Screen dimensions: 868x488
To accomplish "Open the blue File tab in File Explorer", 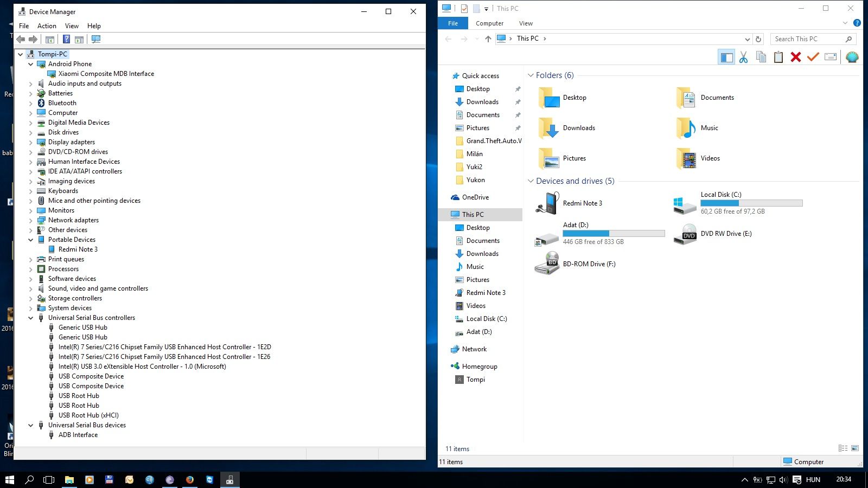I will [x=453, y=23].
